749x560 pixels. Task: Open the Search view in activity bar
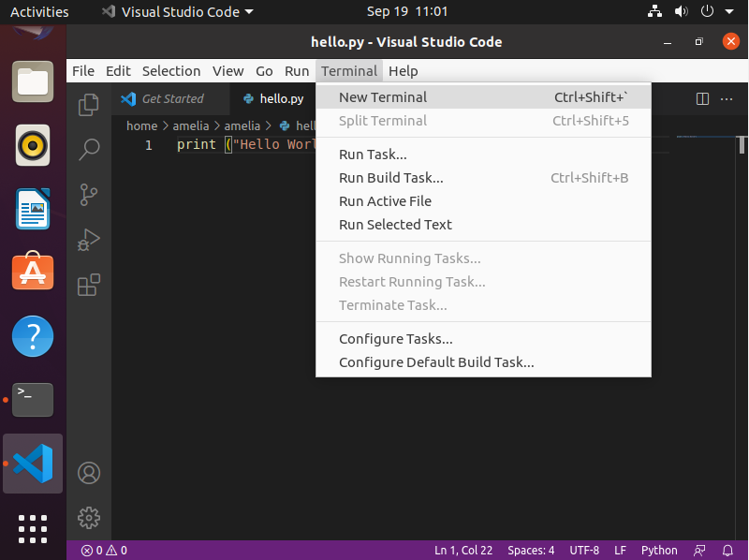(x=88, y=149)
